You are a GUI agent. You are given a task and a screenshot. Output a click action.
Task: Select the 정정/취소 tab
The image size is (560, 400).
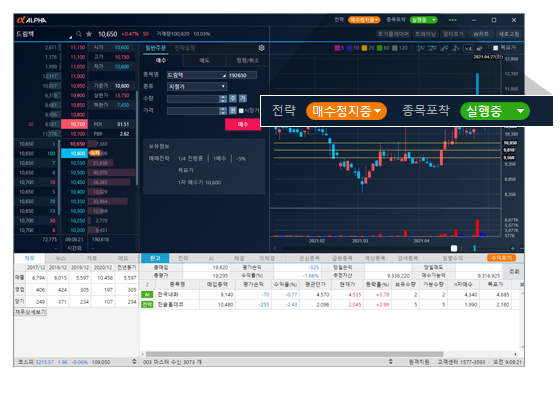pos(248,60)
